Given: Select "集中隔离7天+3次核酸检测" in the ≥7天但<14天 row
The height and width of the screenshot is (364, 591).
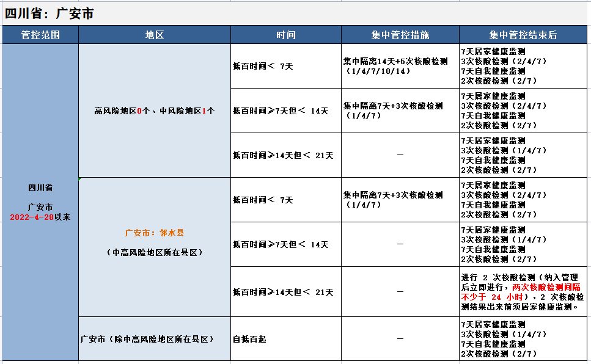Looking at the screenshot, I should pos(400,111).
